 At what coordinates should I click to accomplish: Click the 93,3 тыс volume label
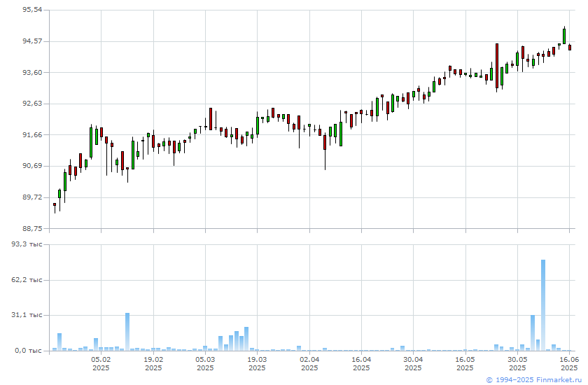27,244
